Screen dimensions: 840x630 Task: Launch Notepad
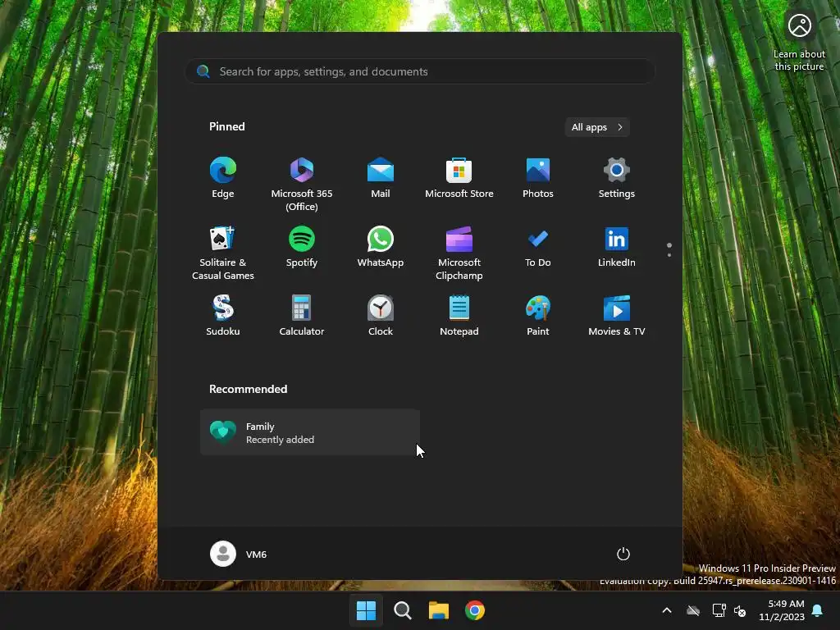[459, 316]
